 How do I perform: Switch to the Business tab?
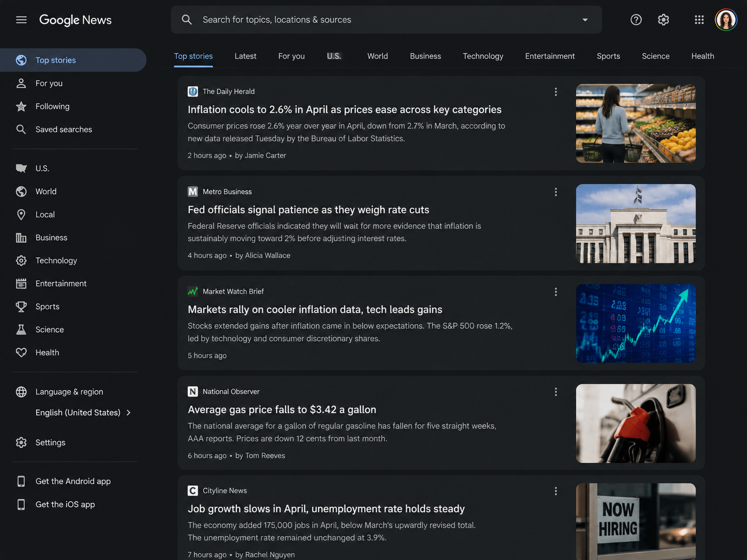point(426,56)
